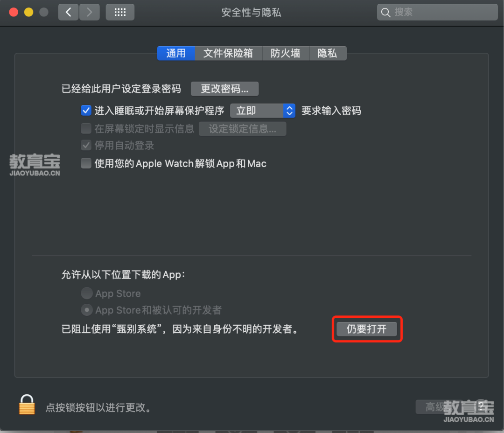Focus the 搜索 search field

coord(437,12)
